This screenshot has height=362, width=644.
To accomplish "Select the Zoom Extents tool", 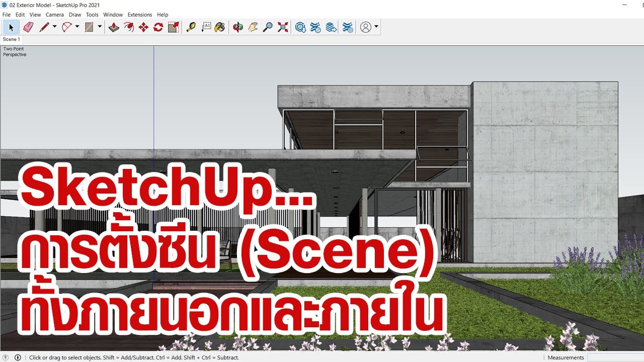I will pos(283,27).
